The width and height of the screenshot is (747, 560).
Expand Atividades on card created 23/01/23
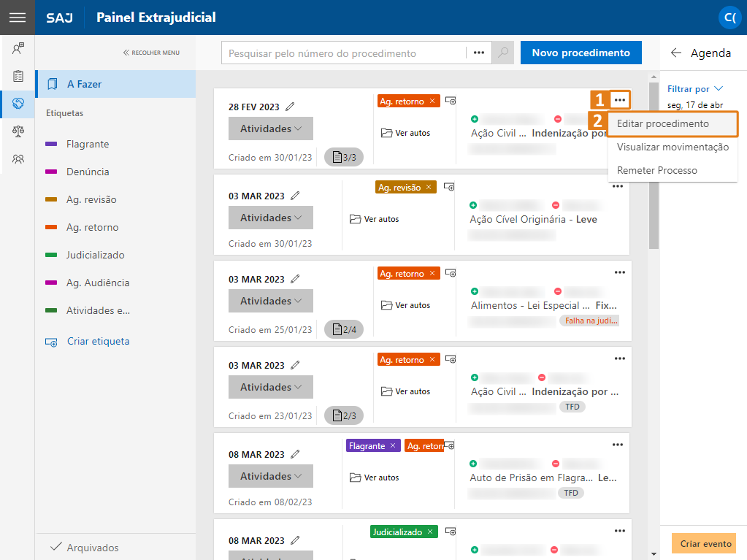click(271, 387)
